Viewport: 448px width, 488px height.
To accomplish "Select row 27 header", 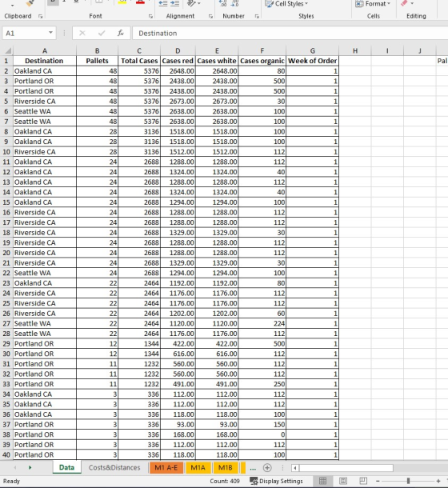I will [6, 323].
